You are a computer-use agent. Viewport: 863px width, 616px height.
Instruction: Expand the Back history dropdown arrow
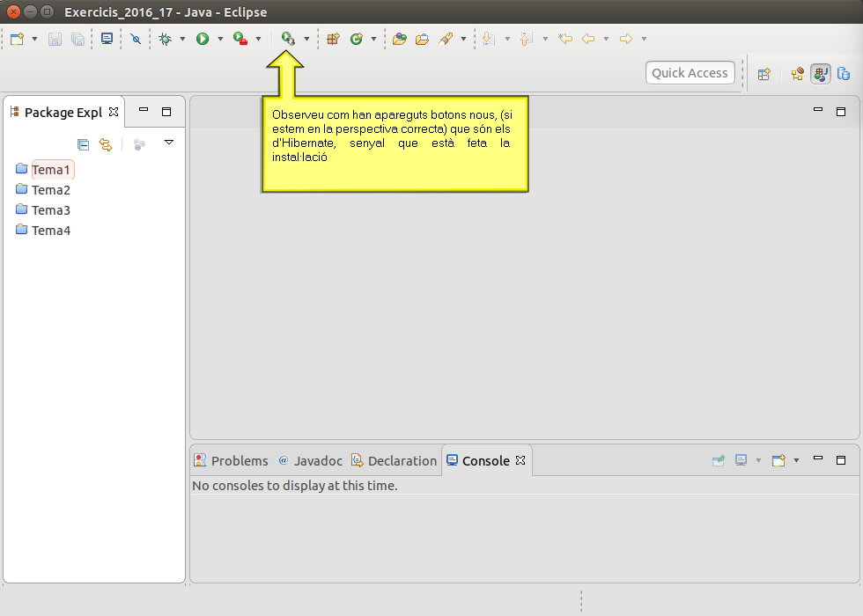click(x=606, y=39)
